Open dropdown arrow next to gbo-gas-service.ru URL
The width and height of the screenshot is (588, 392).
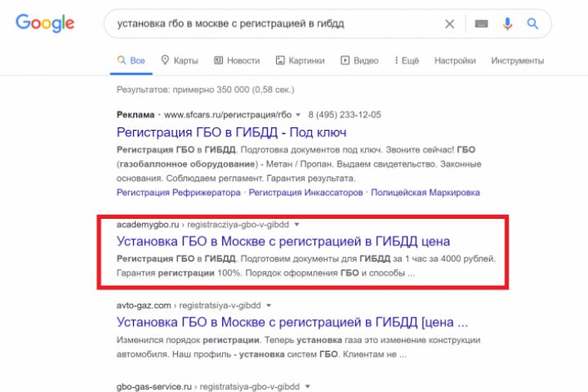click(308, 386)
